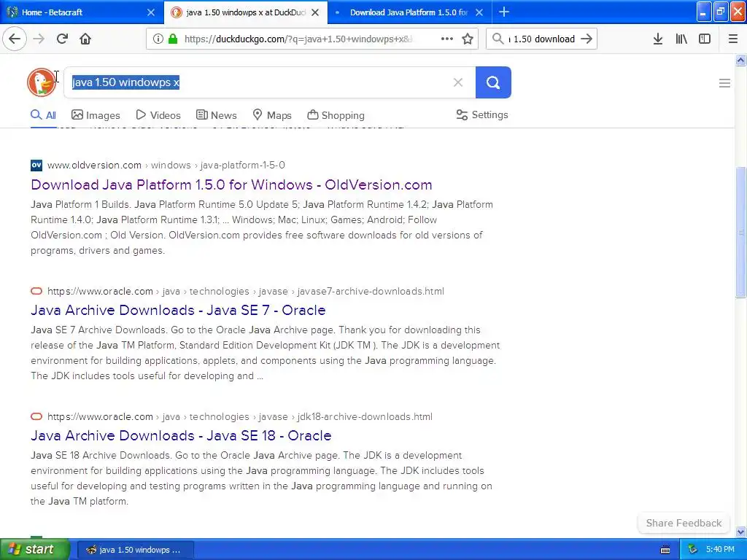Close the DuckDuckGo search tab
This screenshot has height=560, width=747.
(x=315, y=12)
